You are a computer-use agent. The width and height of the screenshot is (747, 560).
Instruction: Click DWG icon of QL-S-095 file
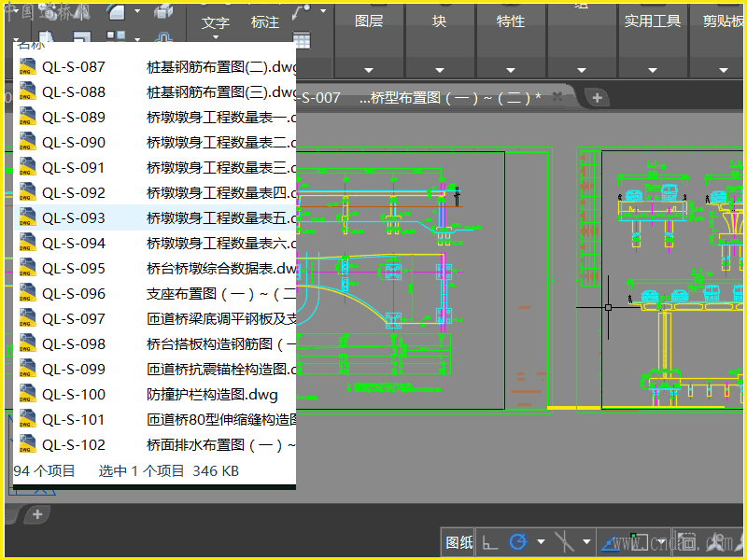click(27, 269)
